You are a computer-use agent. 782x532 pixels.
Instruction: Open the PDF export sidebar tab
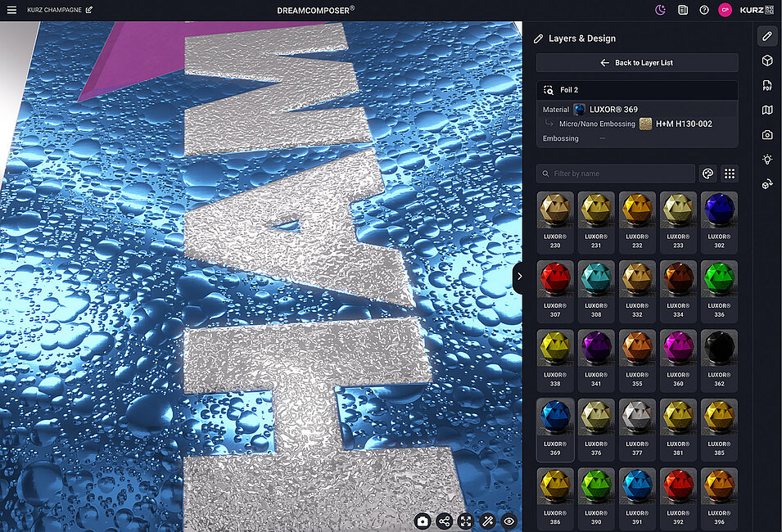pyautogui.click(x=767, y=85)
